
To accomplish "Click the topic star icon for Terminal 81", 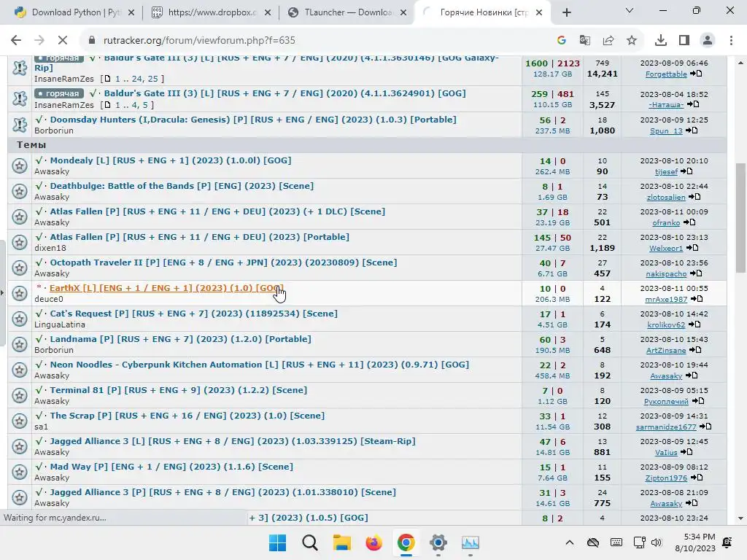I will 20,395.
